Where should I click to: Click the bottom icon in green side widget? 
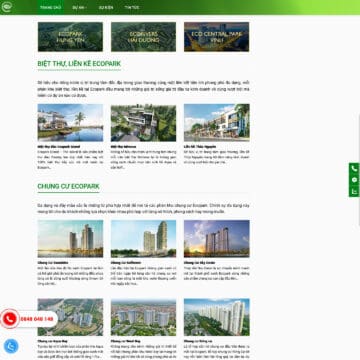click(354, 191)
